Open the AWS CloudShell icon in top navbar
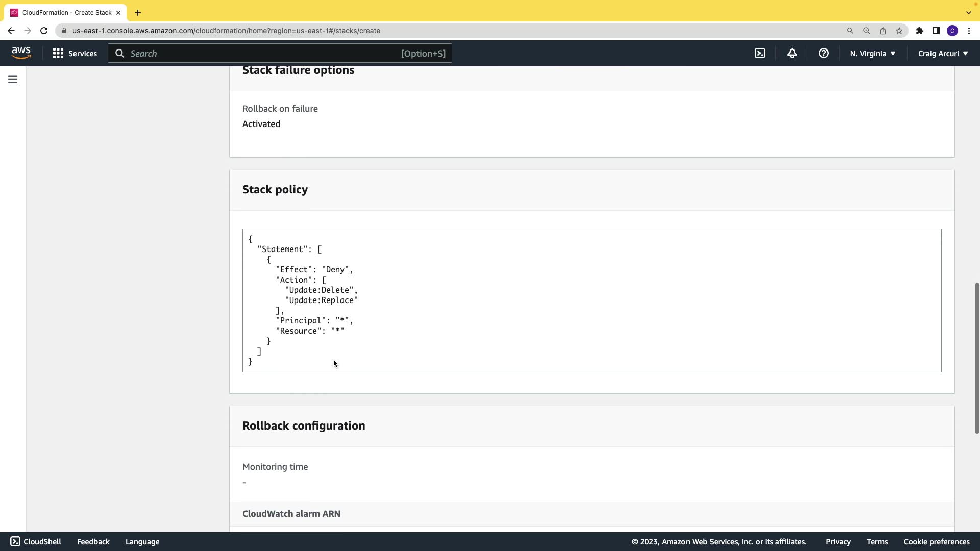 [760, 53]
